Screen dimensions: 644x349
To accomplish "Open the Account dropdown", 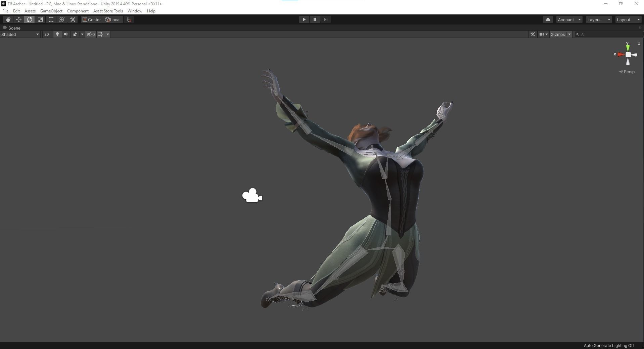I will click(569, 19).
